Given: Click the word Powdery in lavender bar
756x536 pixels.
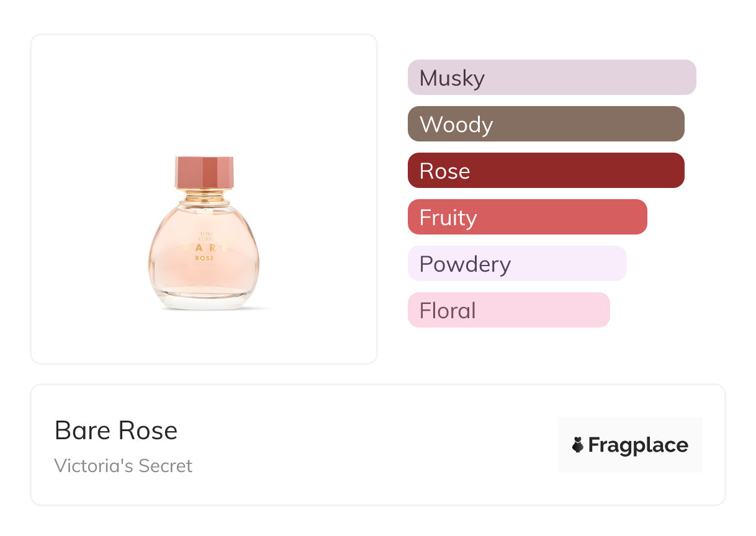Looking at the screenshot, I should (x=465, y=264).
